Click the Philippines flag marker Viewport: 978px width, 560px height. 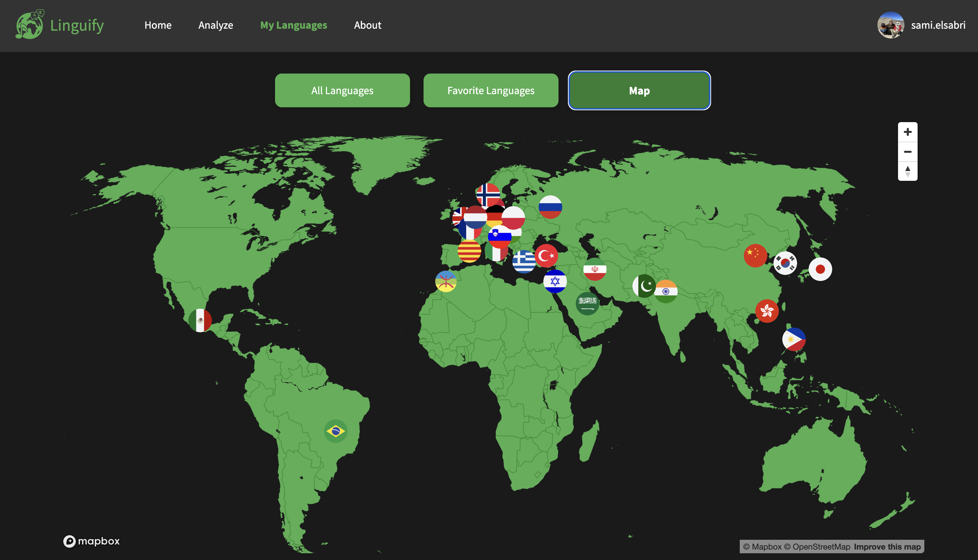click(794, 339)
